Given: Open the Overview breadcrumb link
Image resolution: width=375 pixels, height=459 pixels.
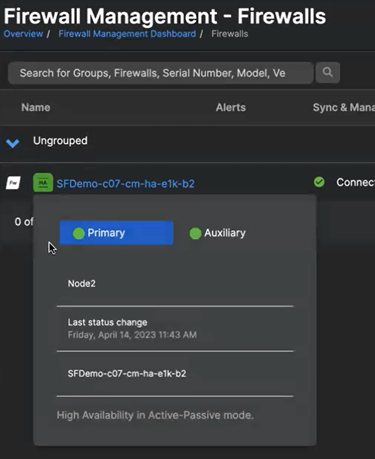Looking at the screenshot, I should 23,34.
